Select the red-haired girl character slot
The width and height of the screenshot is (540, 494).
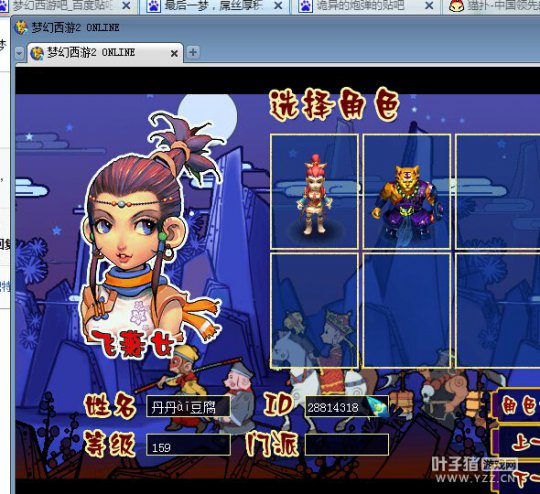314,192
